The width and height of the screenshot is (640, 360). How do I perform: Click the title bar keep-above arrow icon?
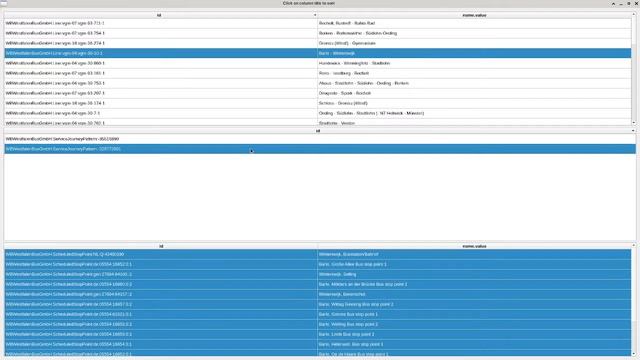pyautogui.click(x=613, y=3)
